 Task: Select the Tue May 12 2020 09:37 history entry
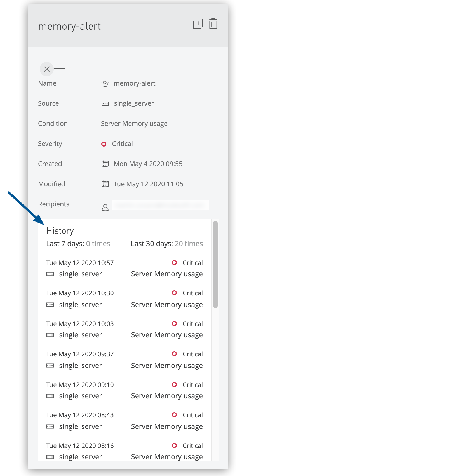pos(80,354)
